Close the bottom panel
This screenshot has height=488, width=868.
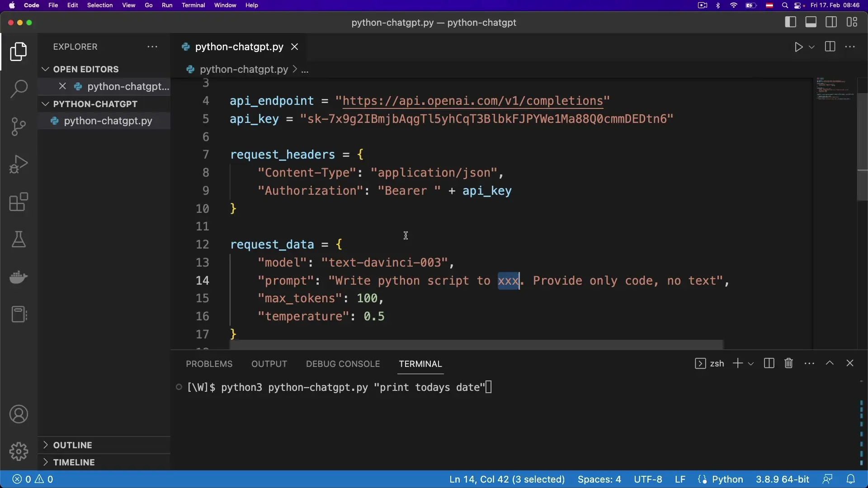coord(850,363)
